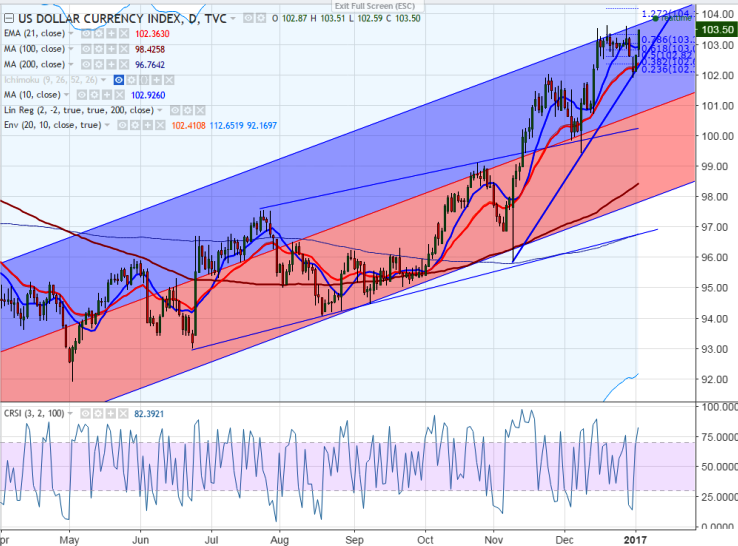
Task: Open the EMA (21, close) settings gear
Action: [x=99, y=33]
